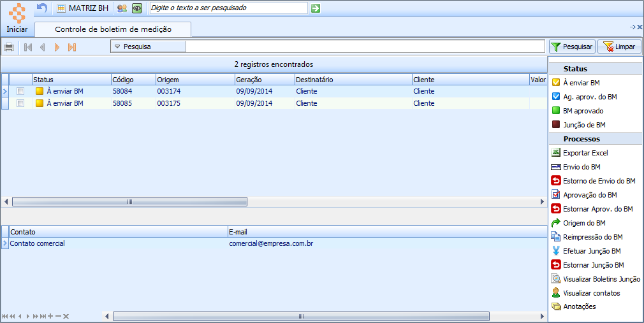Click the minus (delete record) navigator button

pyautogui.click(x=58, y=316)
